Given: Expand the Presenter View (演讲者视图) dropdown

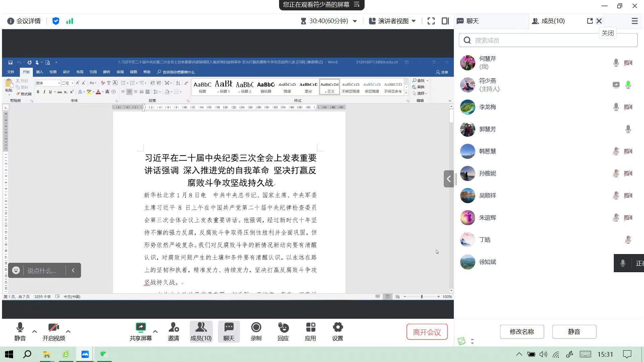Looking at the screenshot, I should pos(414,21).
